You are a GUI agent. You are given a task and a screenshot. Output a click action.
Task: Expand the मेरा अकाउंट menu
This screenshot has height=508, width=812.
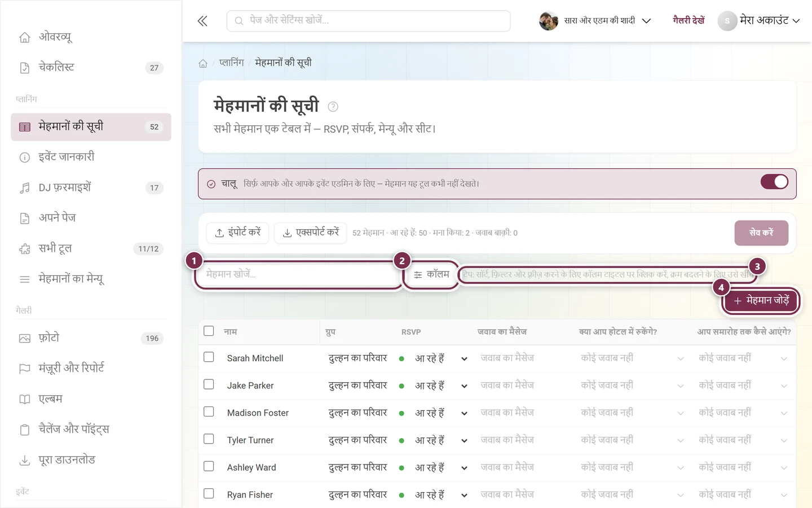(x=759, y=21)
